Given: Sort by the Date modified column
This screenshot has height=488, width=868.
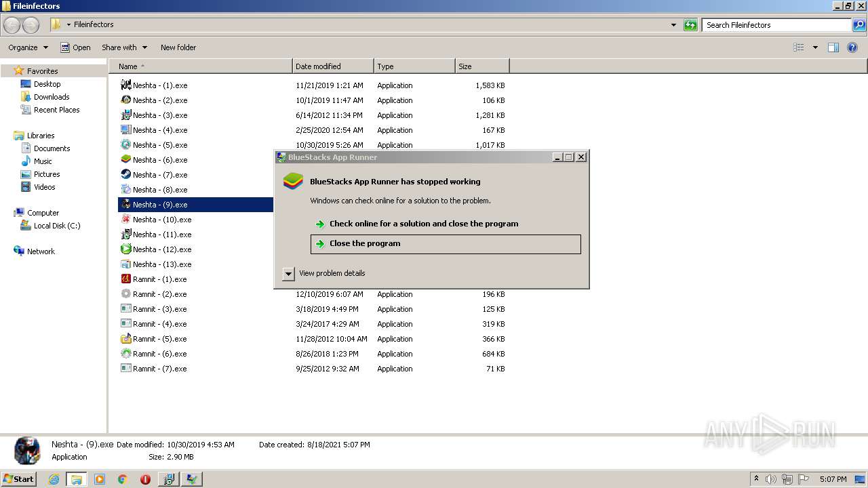Looking at the screenshot, I should coord(333,66).
